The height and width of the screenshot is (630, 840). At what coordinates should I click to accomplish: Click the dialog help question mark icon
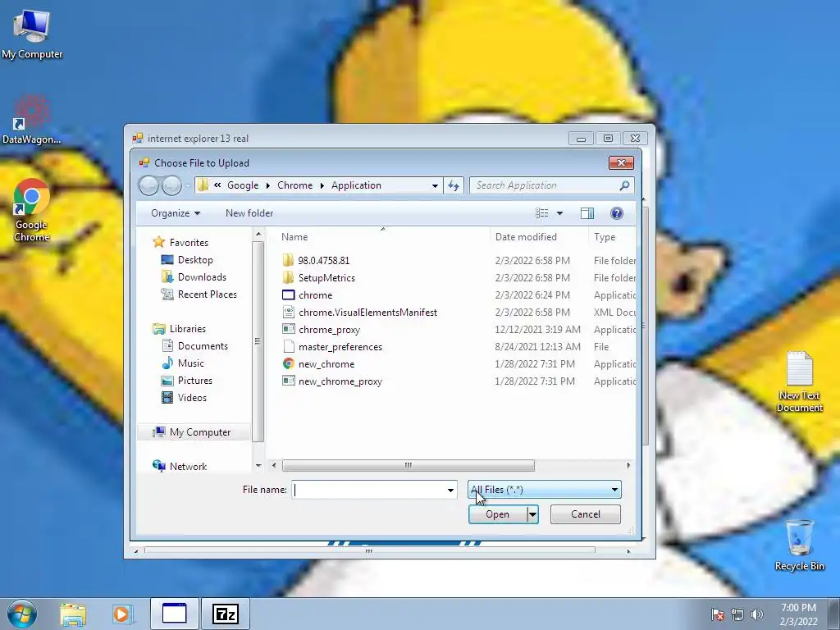[617, 213]
